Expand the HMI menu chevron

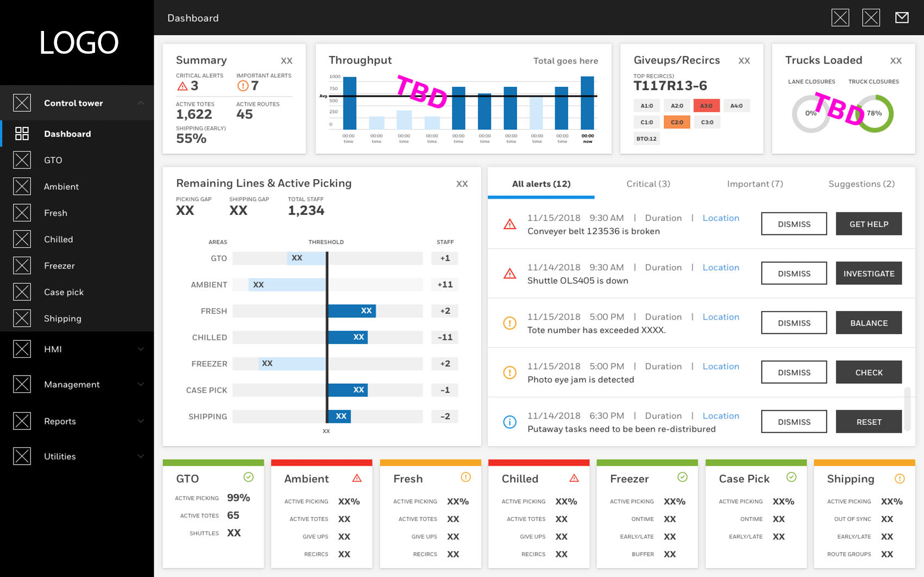click(x=141, y=349)
